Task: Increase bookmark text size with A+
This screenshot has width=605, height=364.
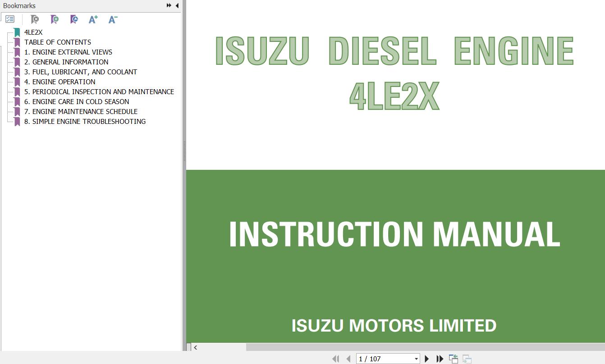Action: click(93, 19)
